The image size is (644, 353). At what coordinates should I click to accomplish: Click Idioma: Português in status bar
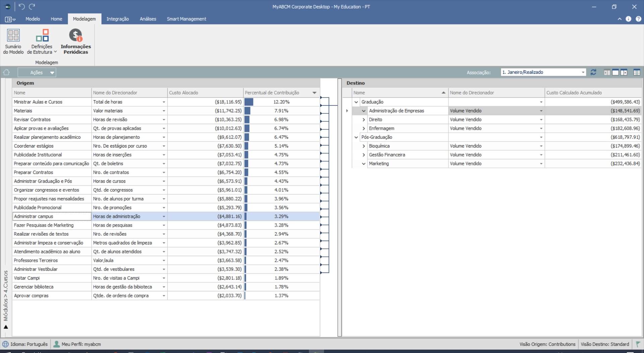point(29,344)
